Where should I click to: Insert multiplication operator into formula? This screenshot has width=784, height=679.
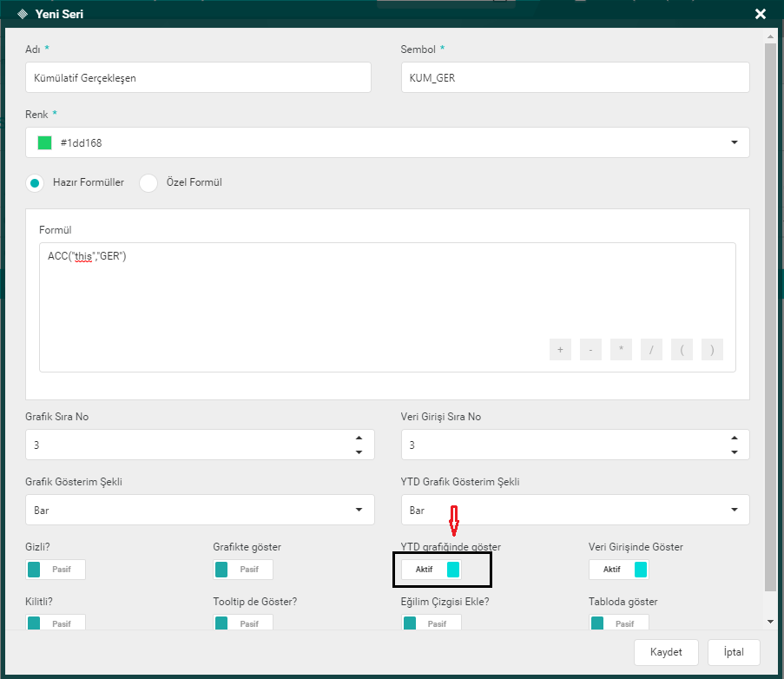pyautogui.click(x=621, y=350)
